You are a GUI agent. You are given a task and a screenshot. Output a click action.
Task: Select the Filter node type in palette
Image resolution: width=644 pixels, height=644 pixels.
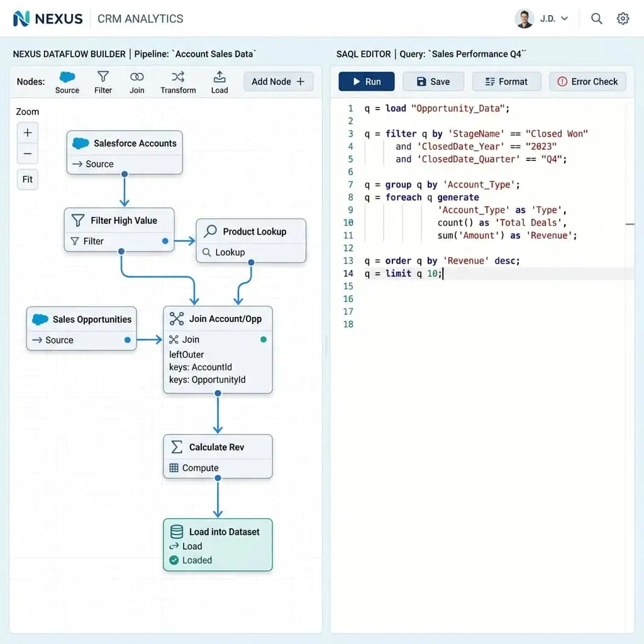tap(103, 82)
